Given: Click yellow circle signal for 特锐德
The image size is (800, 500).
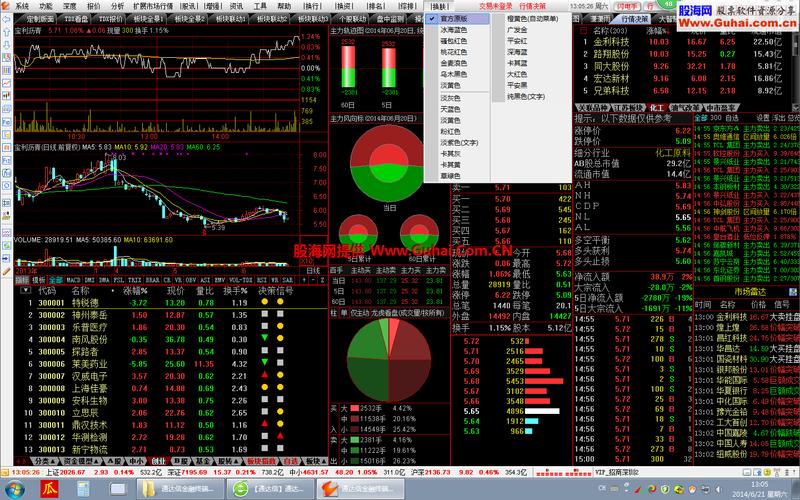Looking at the screenshot, I should (x=264, y=301).
